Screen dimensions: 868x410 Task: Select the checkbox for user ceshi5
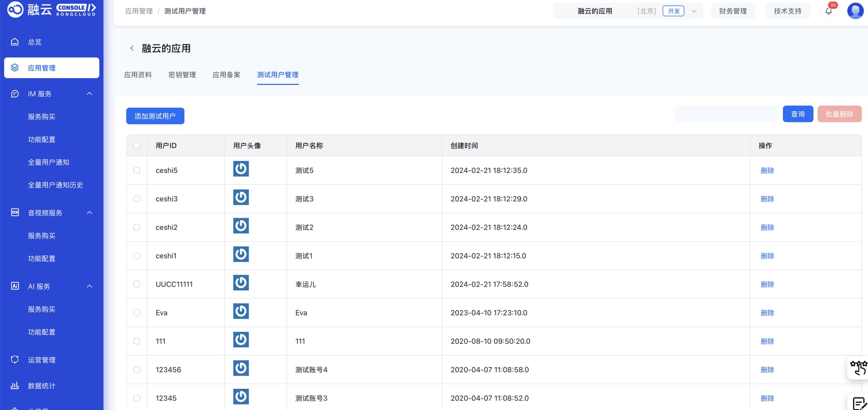tap(137, 171)
